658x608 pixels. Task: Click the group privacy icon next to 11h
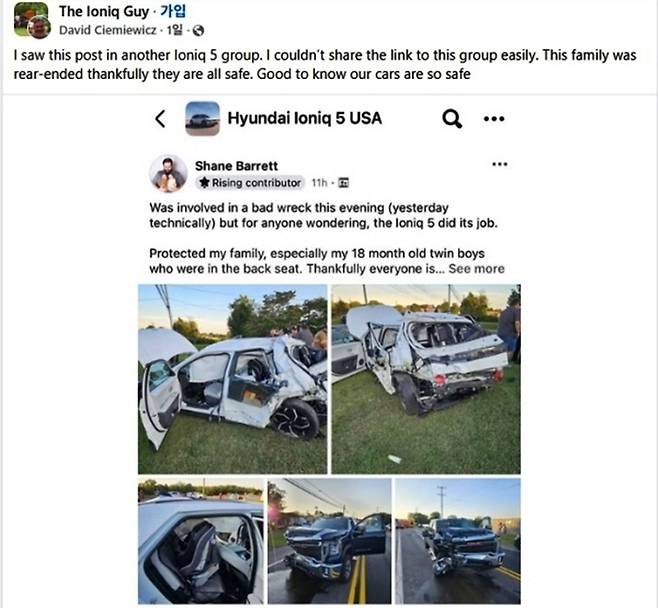coord(344,183)
